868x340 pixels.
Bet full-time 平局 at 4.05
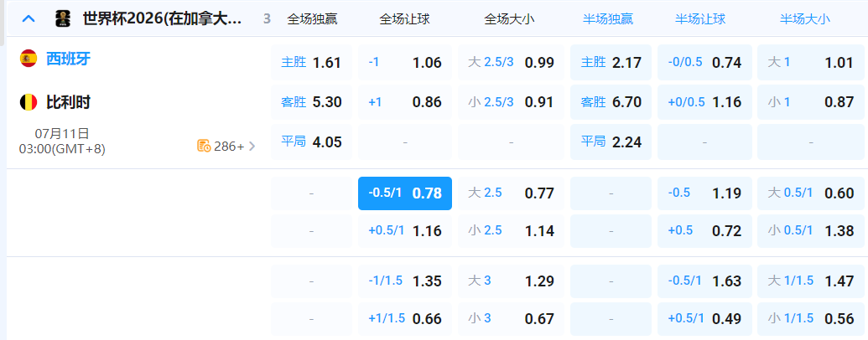pos(311,142)
